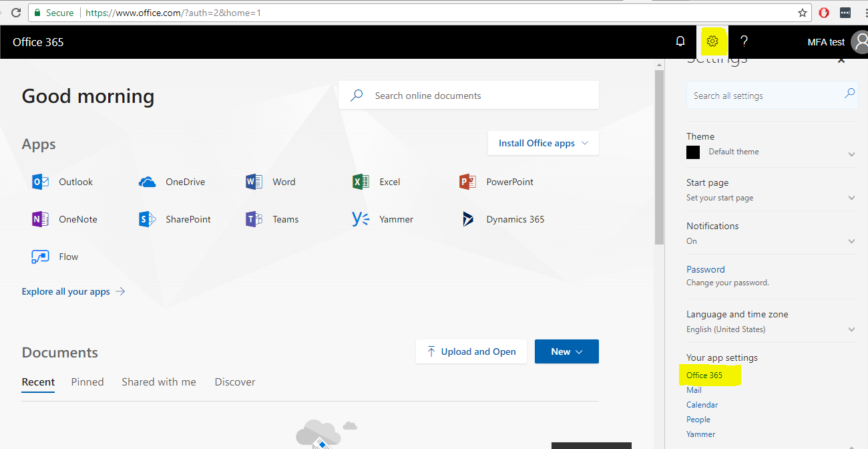Open the Flow app
The height and width of the screenshot is (449, 868).
click(x=55, y=257)
